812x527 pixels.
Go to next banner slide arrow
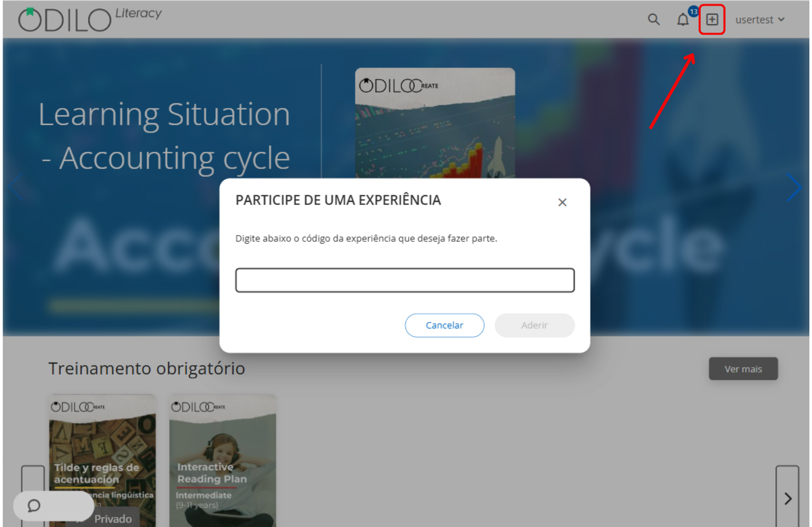click(794, 187)
